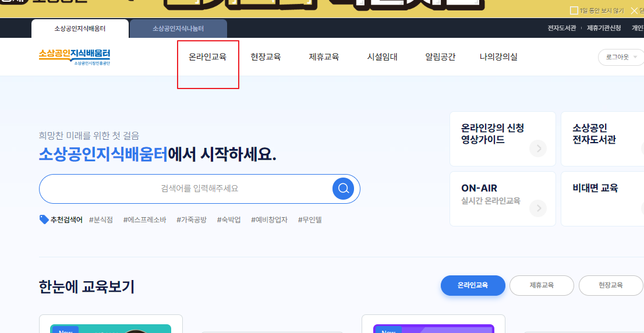Screen dimensions: 644x333
Task: Open the 온라인교육 main menu
Action: (207, 57)
